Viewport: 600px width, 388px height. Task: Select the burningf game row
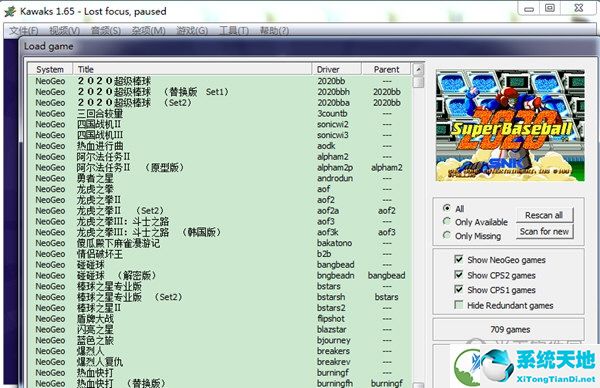click(x=220, y=372)
